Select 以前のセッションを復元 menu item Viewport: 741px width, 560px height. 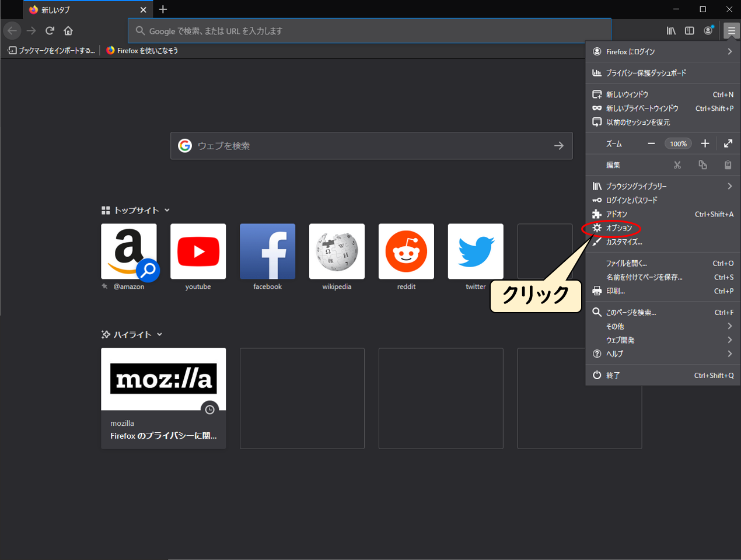tap(663, 123)
